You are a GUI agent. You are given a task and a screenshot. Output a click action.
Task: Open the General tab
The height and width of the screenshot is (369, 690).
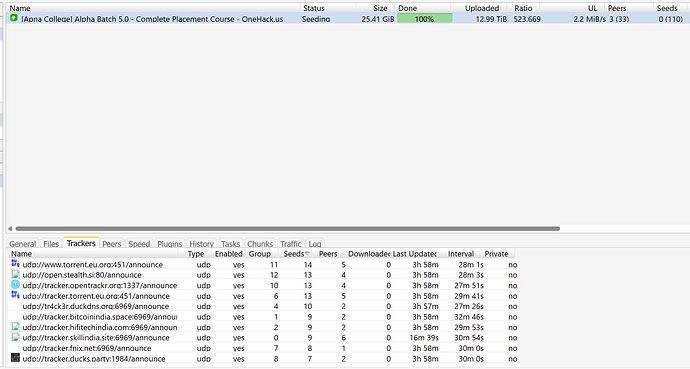tap(22, 244)
